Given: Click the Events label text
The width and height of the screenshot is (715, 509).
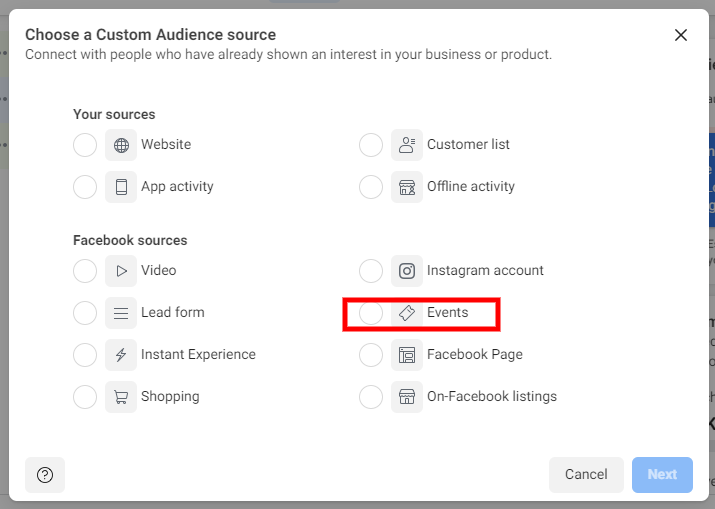Looking at the screenshot, I should 447,312.
